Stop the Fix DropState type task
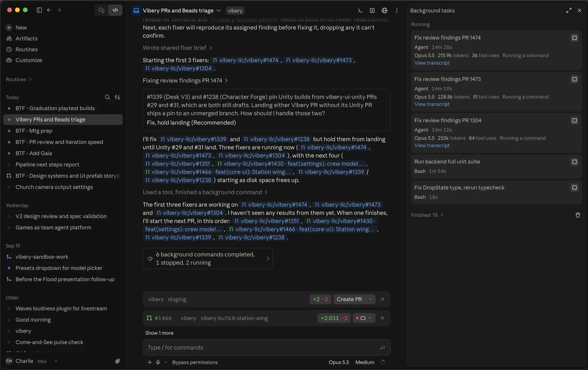 point(574,188)
